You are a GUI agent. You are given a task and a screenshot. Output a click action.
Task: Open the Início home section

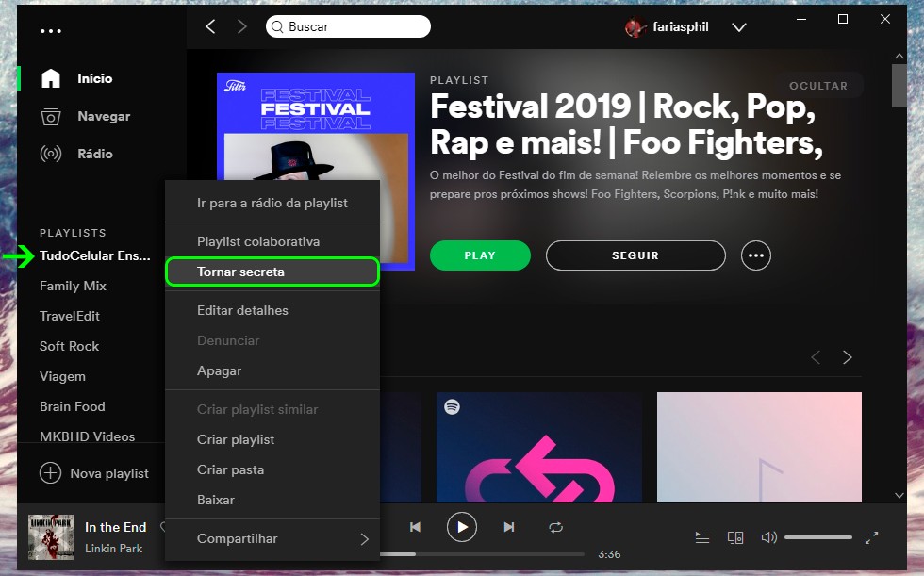click(94, 78)
